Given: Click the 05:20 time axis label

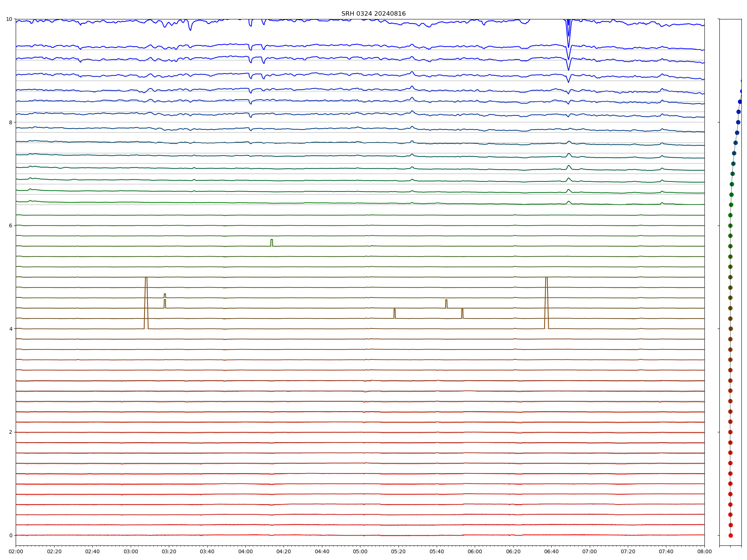Looking at the screenshot, I should (398, 551).
